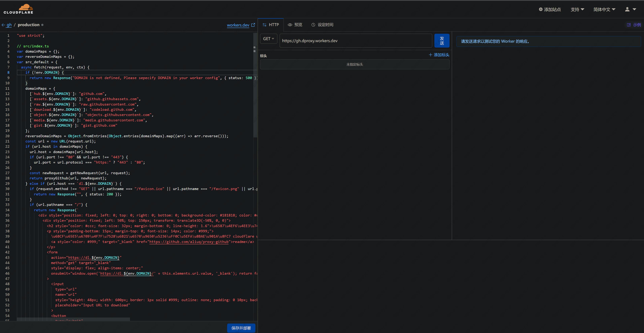This screenshot has width=644, height=333.
Task: Switch to the HTTP tab
Action: click(271, 25)
